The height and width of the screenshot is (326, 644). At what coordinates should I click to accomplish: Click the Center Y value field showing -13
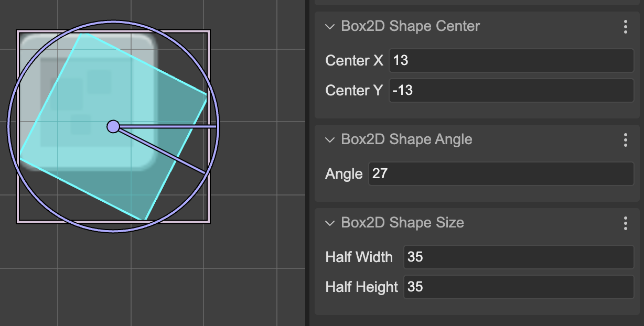pyautogui.click(x=511, y=90)
